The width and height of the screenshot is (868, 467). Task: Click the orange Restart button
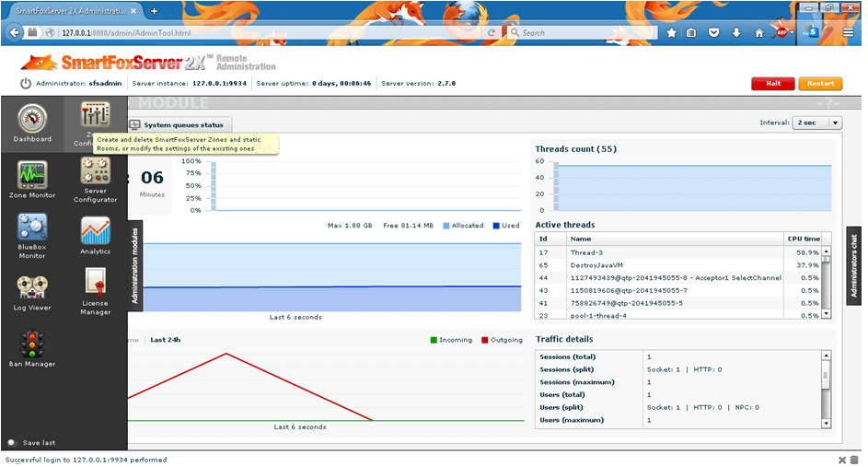click(820, 84)
